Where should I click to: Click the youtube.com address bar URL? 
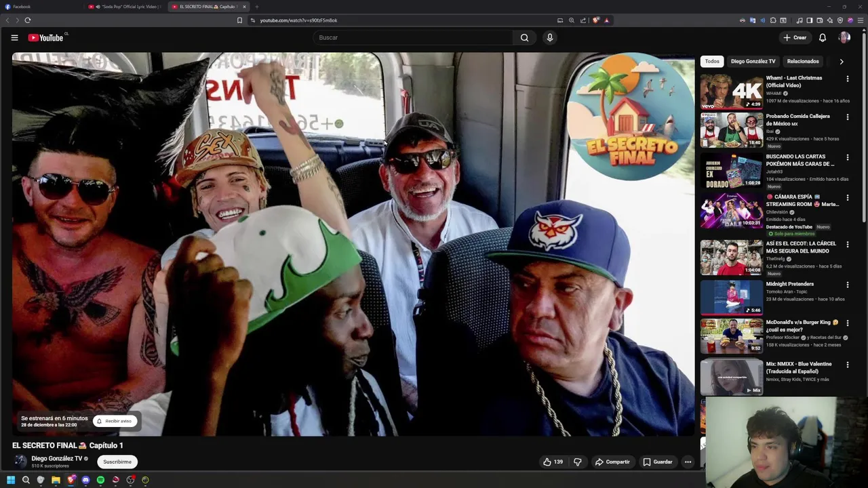coord(298,20)
